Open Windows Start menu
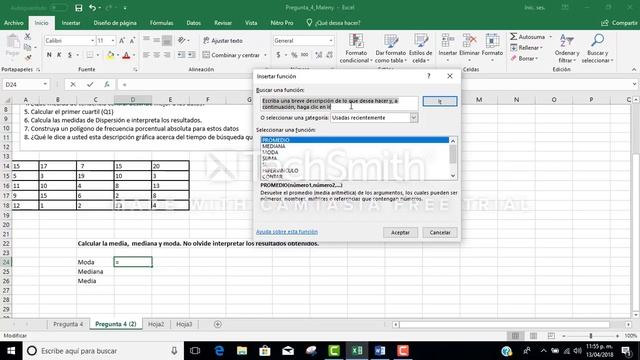This screenshot has width=640, height=360. (x=11, y=351)
